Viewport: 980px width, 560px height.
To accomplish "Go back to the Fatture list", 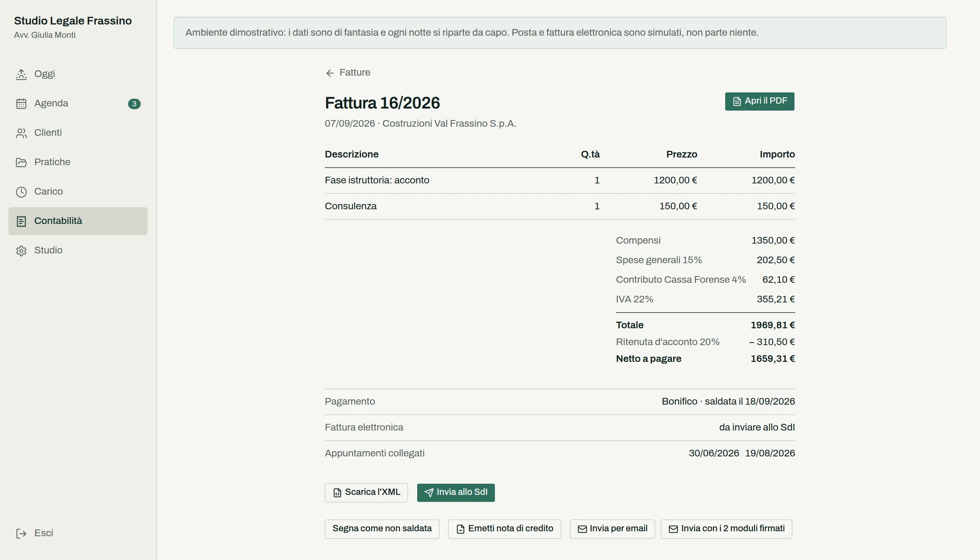I will click(348, 73).
